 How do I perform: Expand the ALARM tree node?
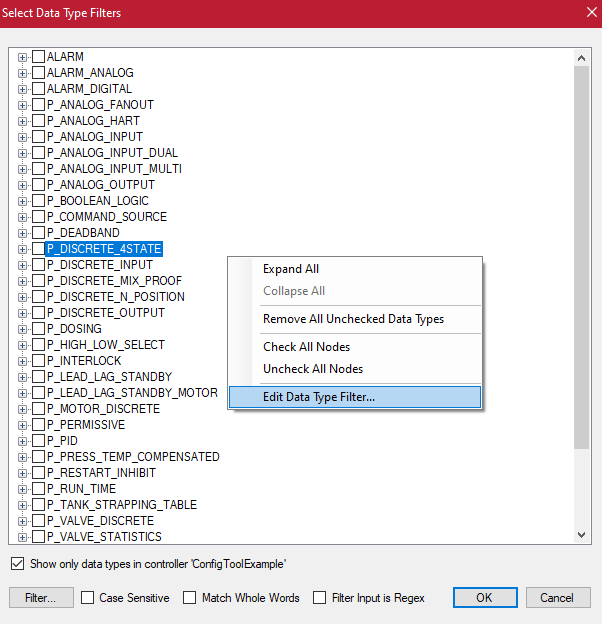22,57
